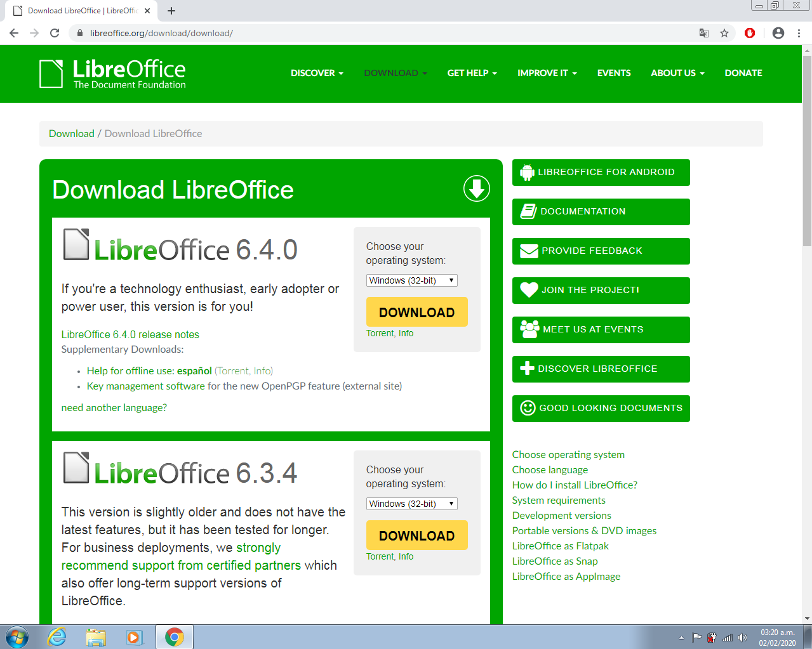Click Choose operating system sidebar link

(568, 454)
